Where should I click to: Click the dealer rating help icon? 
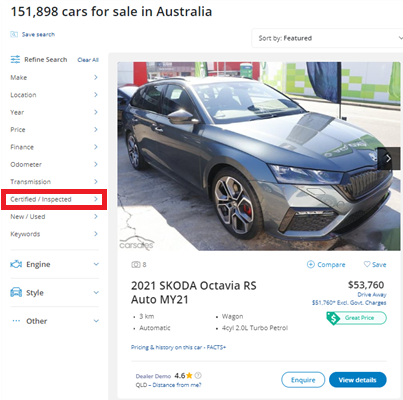pos(198,375)
